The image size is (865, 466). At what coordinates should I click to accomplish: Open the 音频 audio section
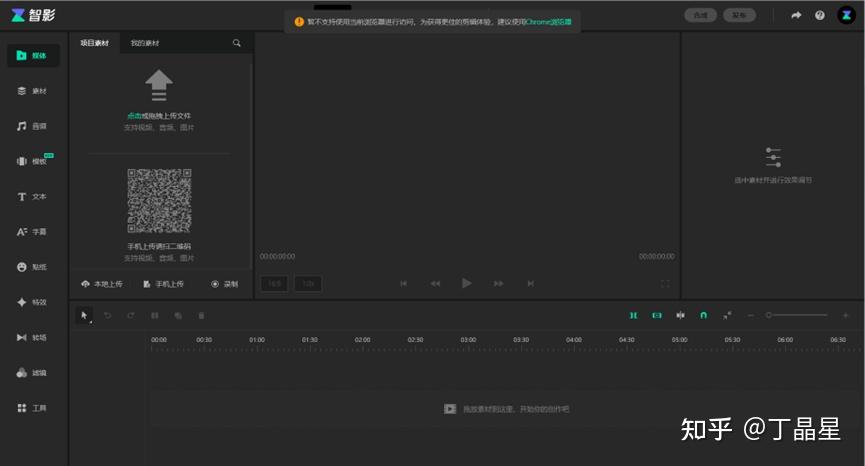(x=33, y=126)
